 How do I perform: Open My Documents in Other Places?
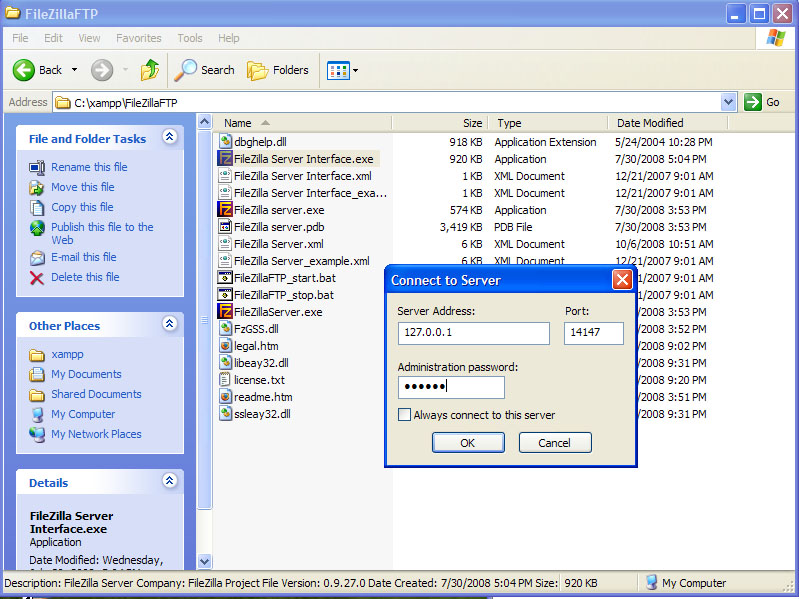[86, 374]
